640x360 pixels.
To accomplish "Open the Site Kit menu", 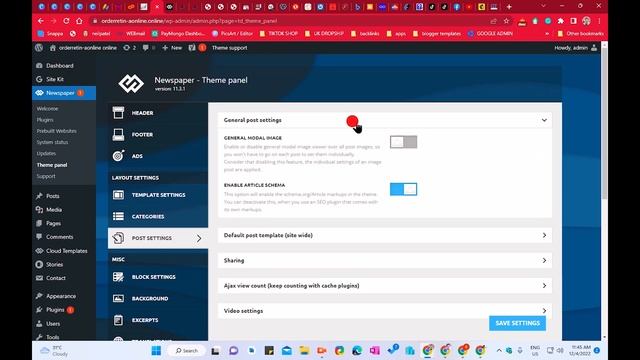I will tap(55, 79).
